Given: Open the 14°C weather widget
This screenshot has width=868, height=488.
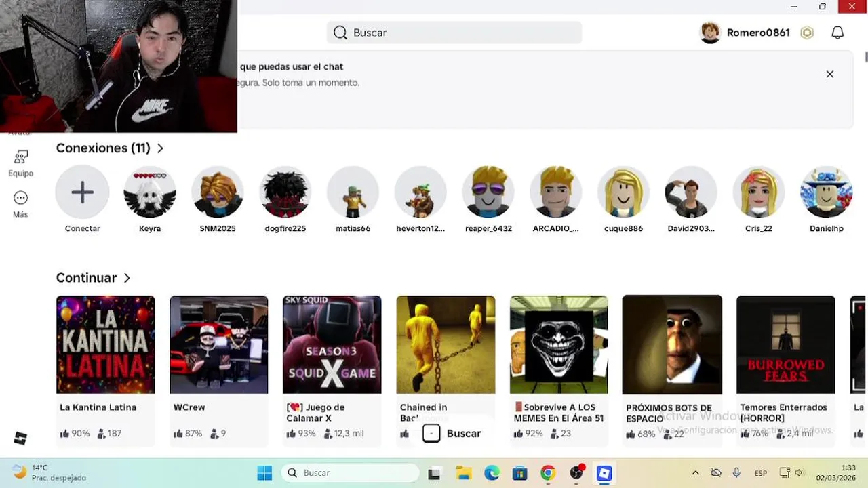Looking at the screenshot, I should 50,473.
